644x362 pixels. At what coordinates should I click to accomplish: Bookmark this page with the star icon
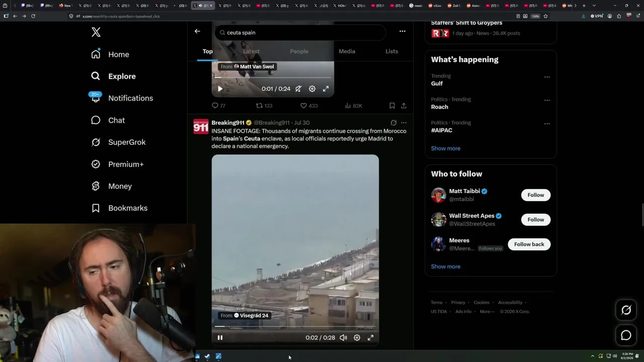(x=545, y=16)
